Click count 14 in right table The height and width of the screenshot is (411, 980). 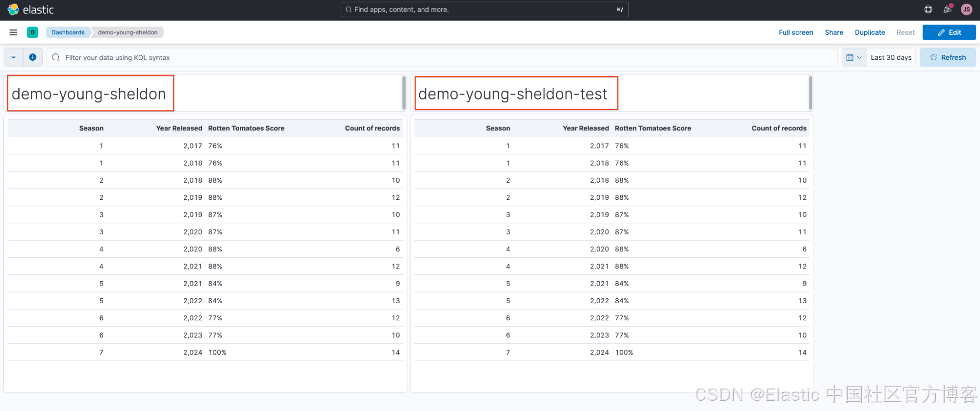pos(803,352)
